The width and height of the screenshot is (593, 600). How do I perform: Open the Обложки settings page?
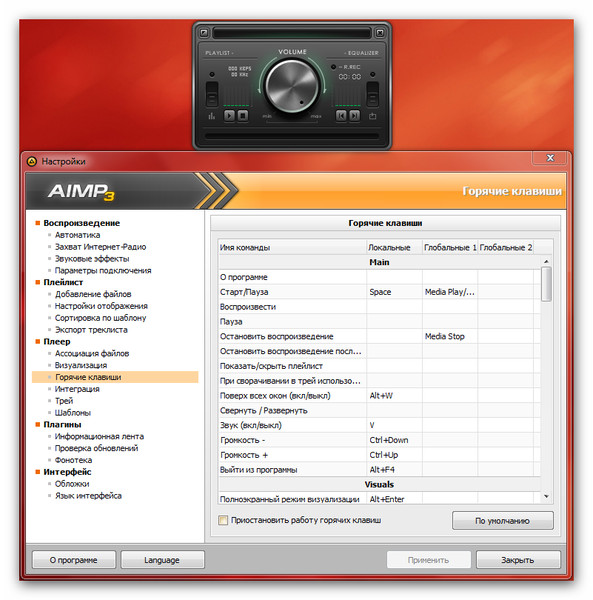(72, 484)
